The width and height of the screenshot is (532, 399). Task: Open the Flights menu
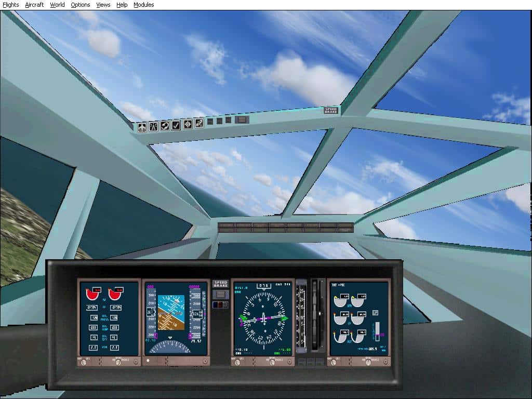click(10, 5)
